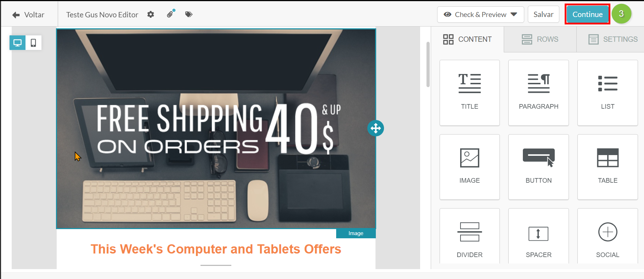The image size is (644, 279).
Task: Pick the List content block
Action: pyautogui.click(x=608, y=93)
